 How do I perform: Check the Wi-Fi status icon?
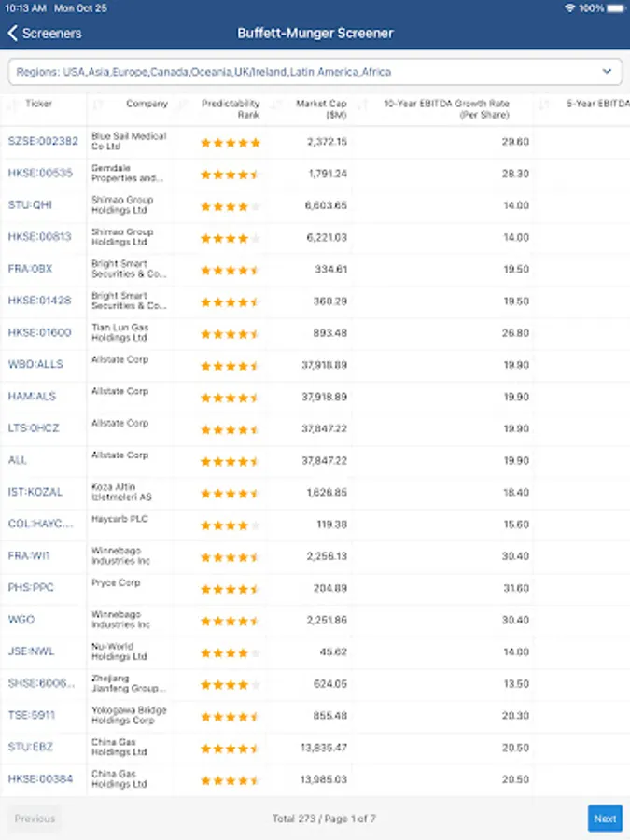pos(569,8)
